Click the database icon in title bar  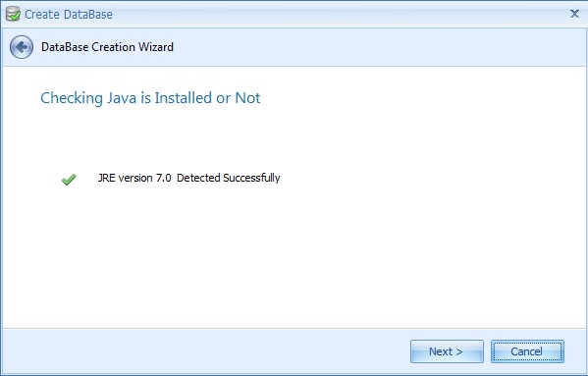click(13, 14)
